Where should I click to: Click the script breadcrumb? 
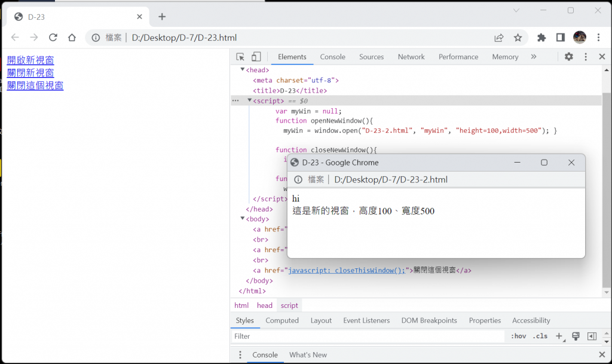coord(289,305)
